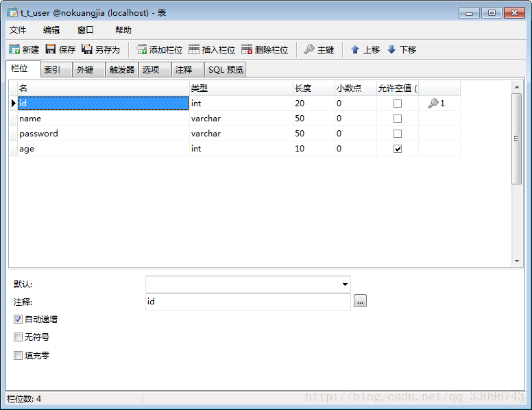Click the primary key icon in id row
The height and width of the screenshot is (410, 532).
[x=433, y=103]
